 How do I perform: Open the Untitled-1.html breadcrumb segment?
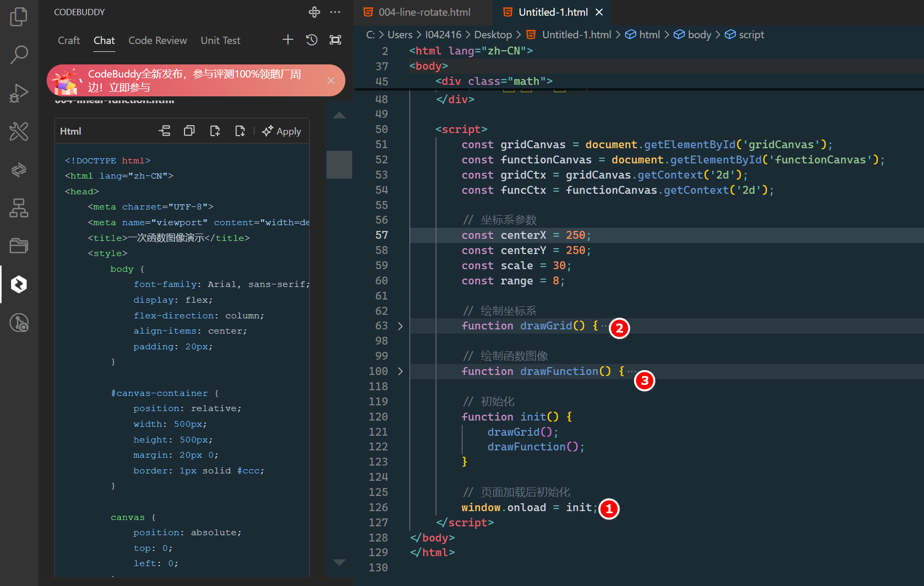click(569, 35)
